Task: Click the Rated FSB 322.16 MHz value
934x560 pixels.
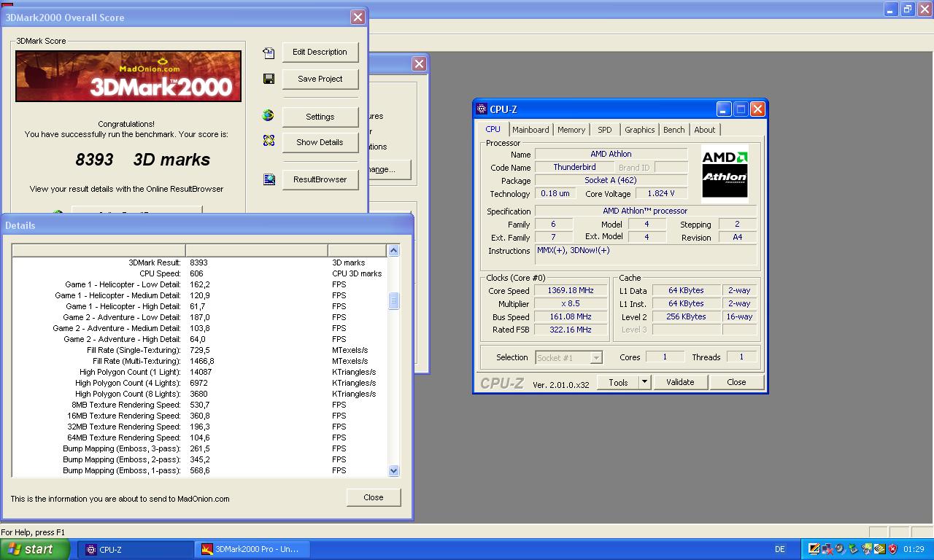Action: [570, 330]
